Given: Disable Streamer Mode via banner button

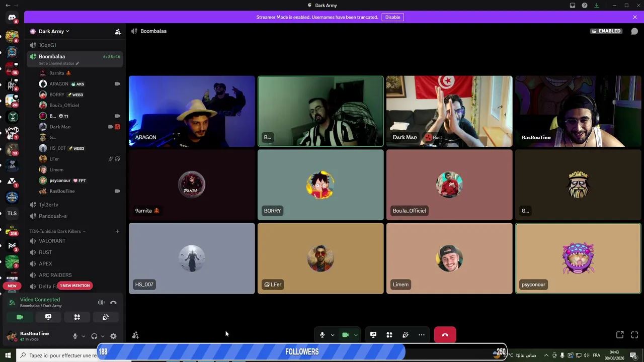Looking at the screenshot, I should point(392,17).
